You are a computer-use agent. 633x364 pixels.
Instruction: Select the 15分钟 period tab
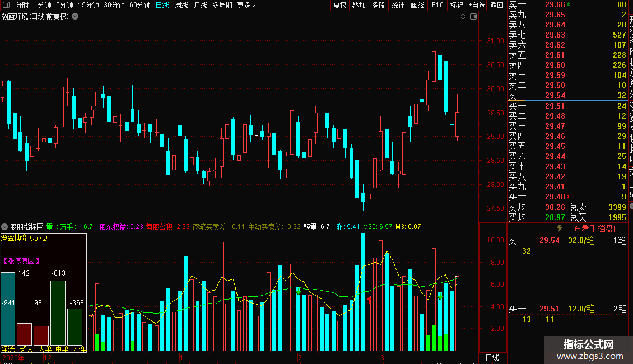pyautogui.click(x=89, y=5)
